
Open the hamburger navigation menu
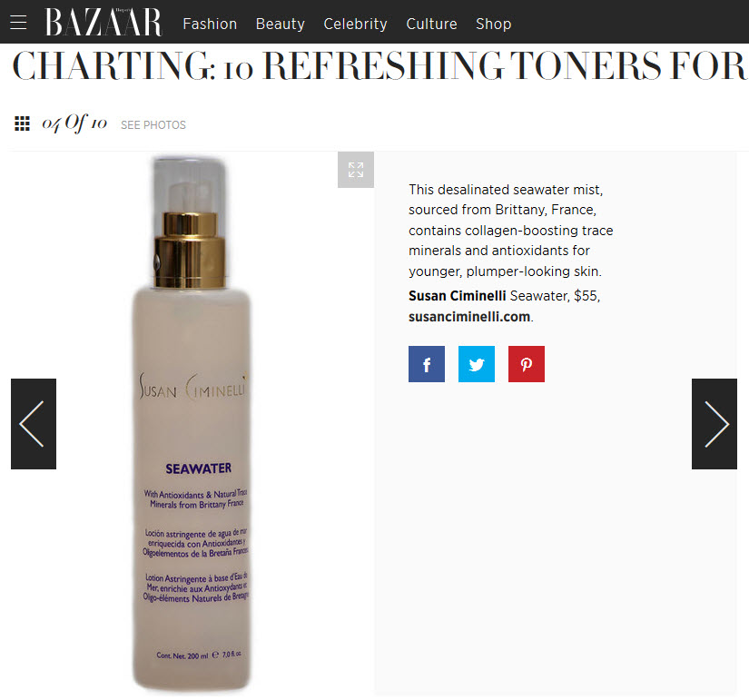[18, 23]
